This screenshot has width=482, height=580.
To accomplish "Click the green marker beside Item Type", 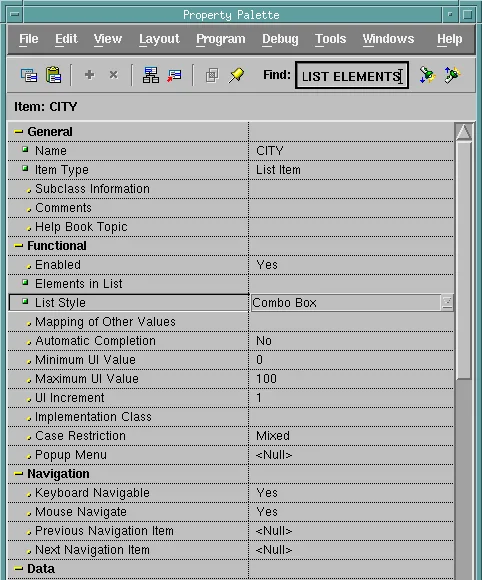I will (25, 169).
